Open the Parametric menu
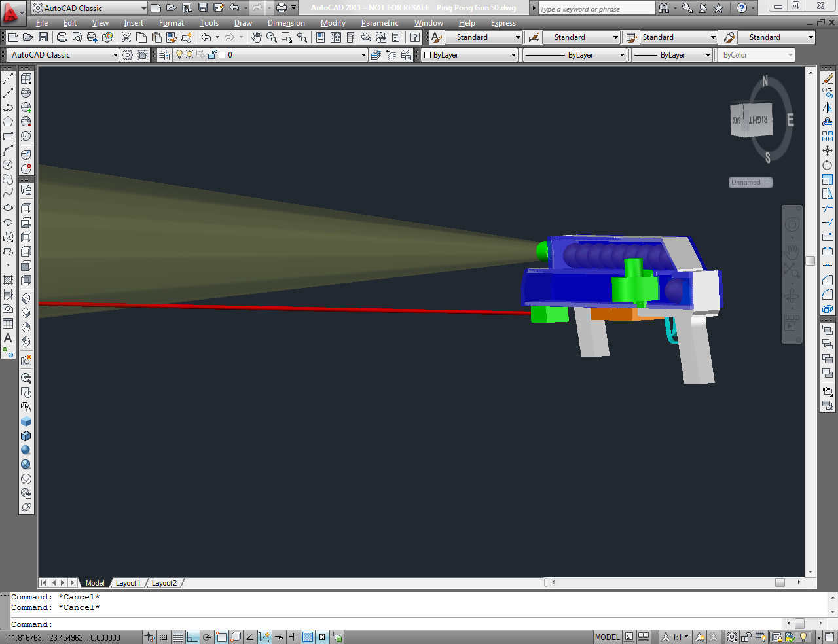Image resolution: width=838 pixels, height=644 pixels. tap(380, 23)
